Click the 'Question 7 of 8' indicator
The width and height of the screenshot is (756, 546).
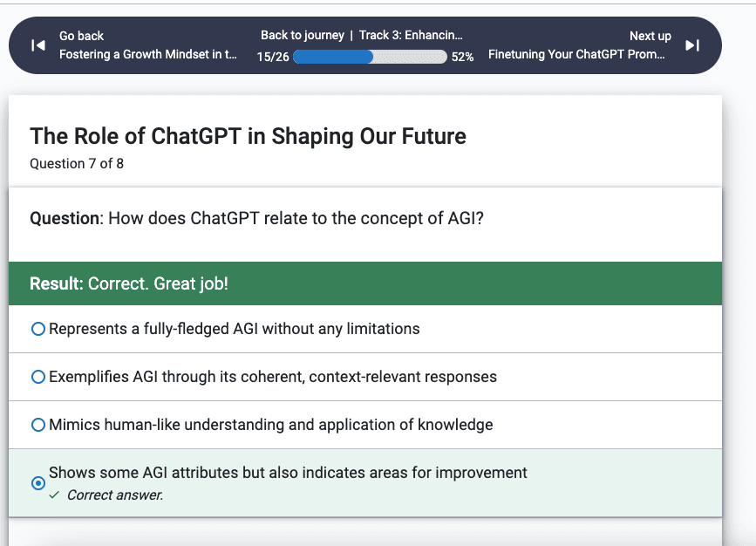(x=77, y=164)
